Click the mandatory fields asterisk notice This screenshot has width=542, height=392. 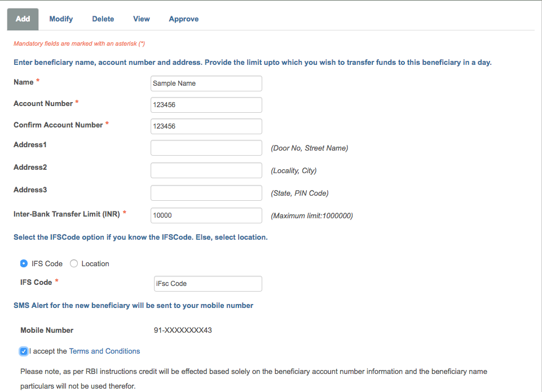(x=79, y=43)
